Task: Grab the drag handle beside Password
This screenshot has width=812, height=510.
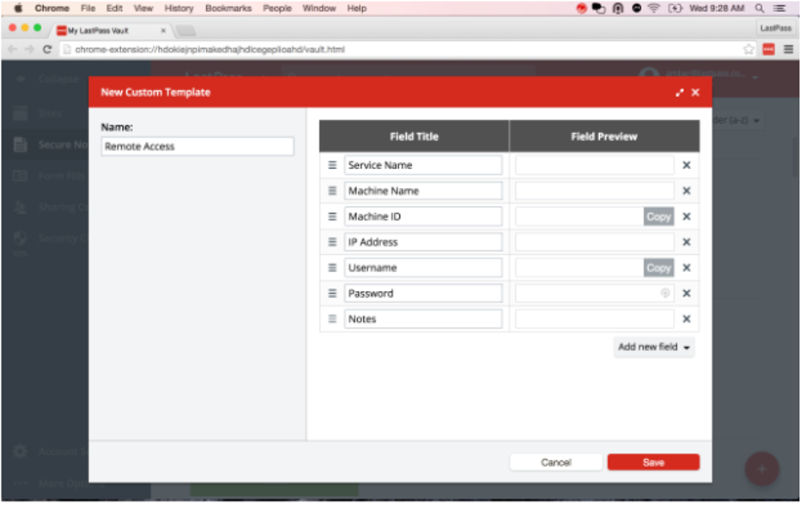Action: [x=332, y=294]
